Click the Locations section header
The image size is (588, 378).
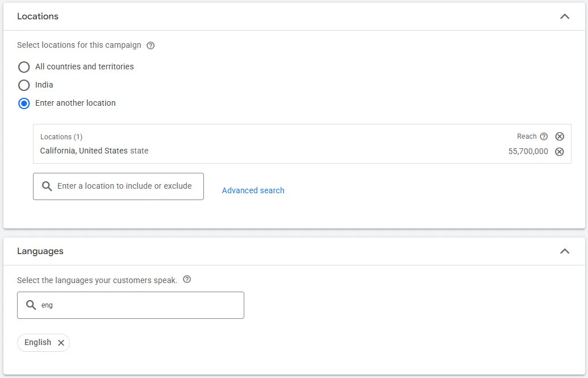[37, 16]
